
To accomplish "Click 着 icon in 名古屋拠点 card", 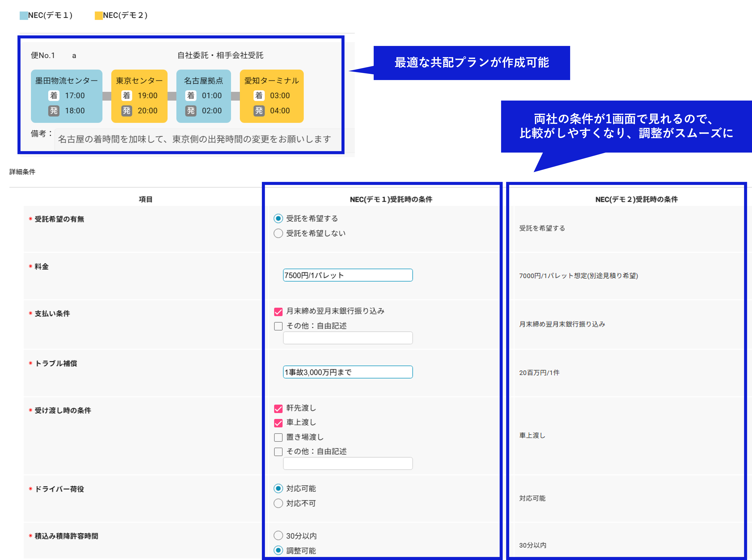I will [191, 96].
